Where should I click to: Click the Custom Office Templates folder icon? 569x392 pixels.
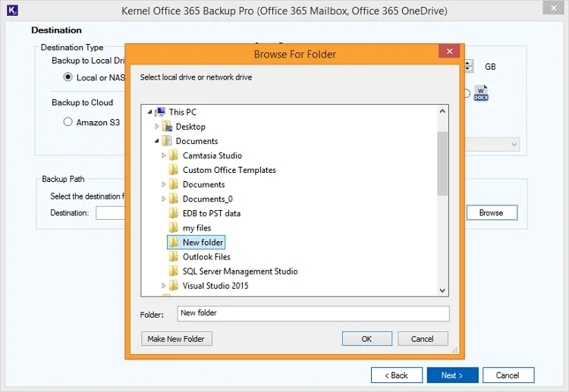(x=174, y=170)
